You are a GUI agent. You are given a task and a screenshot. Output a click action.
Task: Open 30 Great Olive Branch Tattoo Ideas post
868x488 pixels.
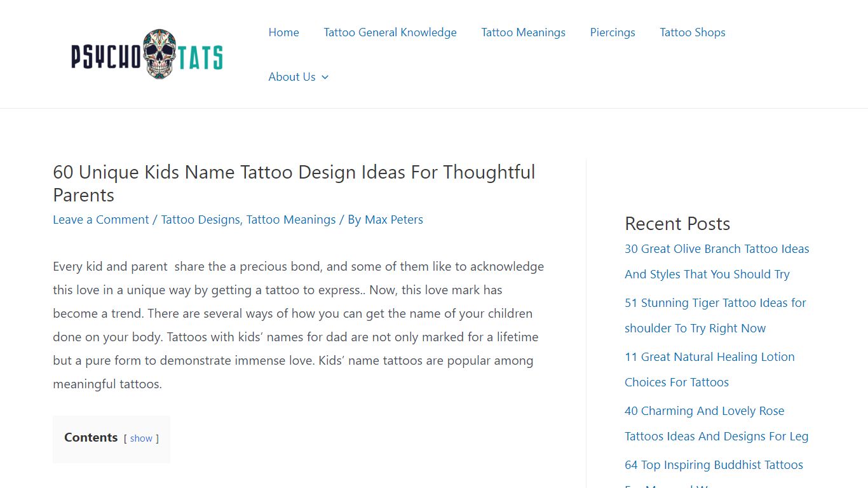pyautogui.click(x=717, y=262)
